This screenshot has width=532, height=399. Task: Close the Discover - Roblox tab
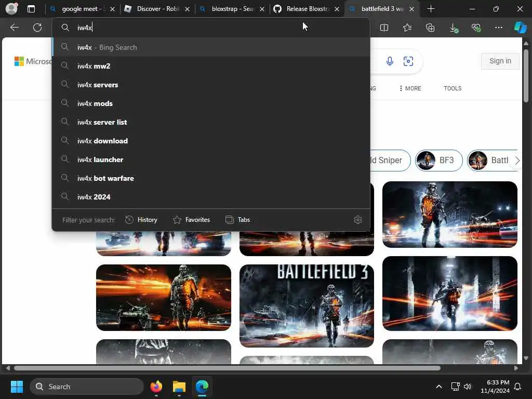pyautogui.click(x=187, y=9)
